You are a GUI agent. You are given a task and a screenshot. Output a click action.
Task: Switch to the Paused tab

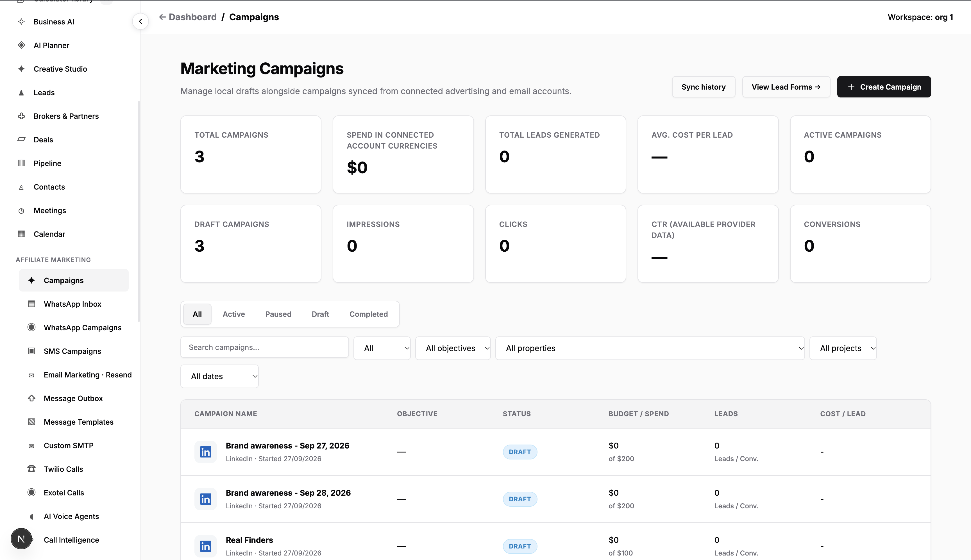click(x=278, y=314)
